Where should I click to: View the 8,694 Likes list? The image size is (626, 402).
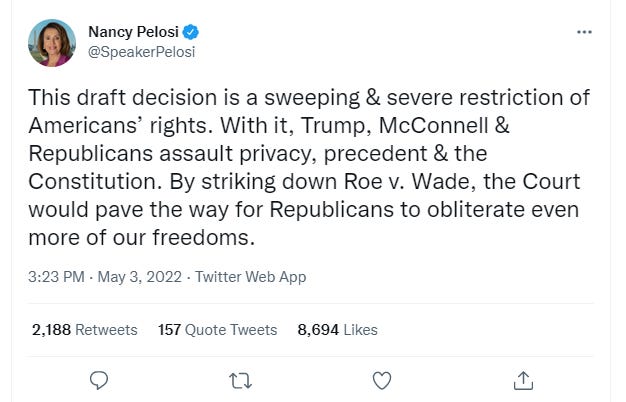pos(338,329)
